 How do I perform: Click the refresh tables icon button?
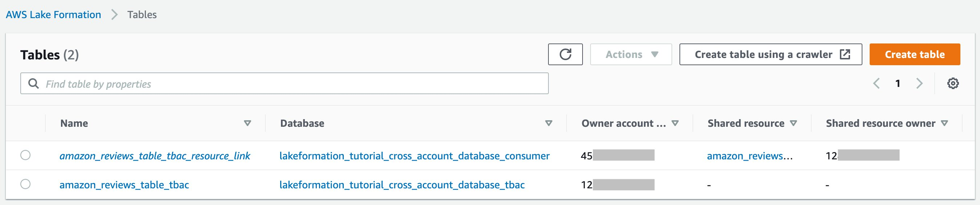pyautogui.click(x=565, y=54)
